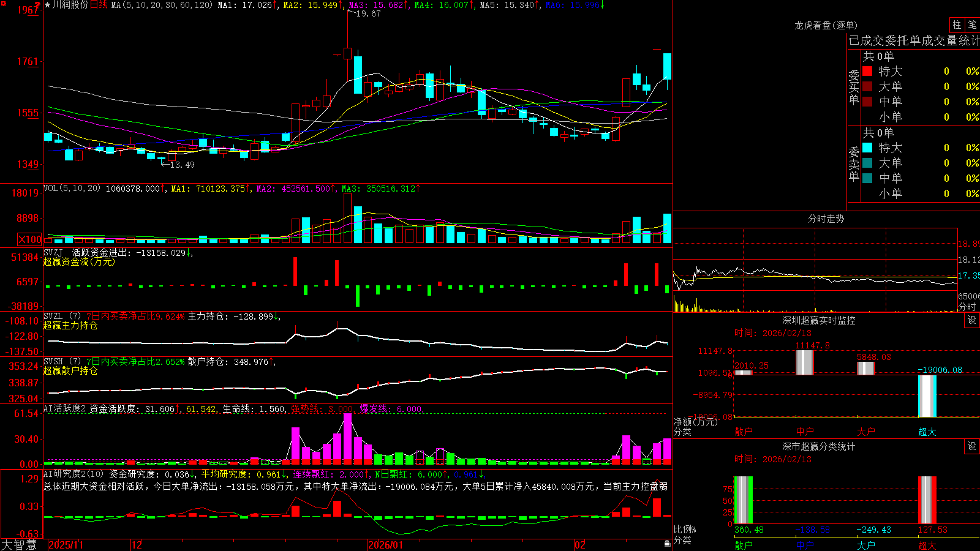Click the AI研究度2(10) indicator name
Image resolution: width=980 pixels, height=551 pixels.
click(73, 474)
